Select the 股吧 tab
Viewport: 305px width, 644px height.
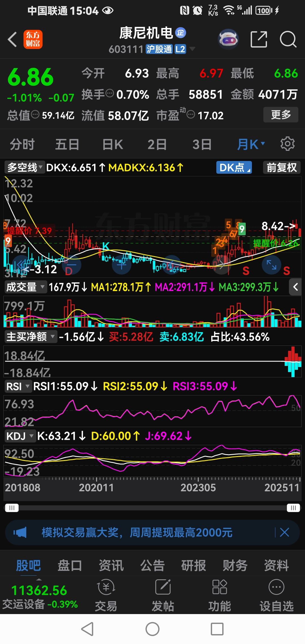28,565
